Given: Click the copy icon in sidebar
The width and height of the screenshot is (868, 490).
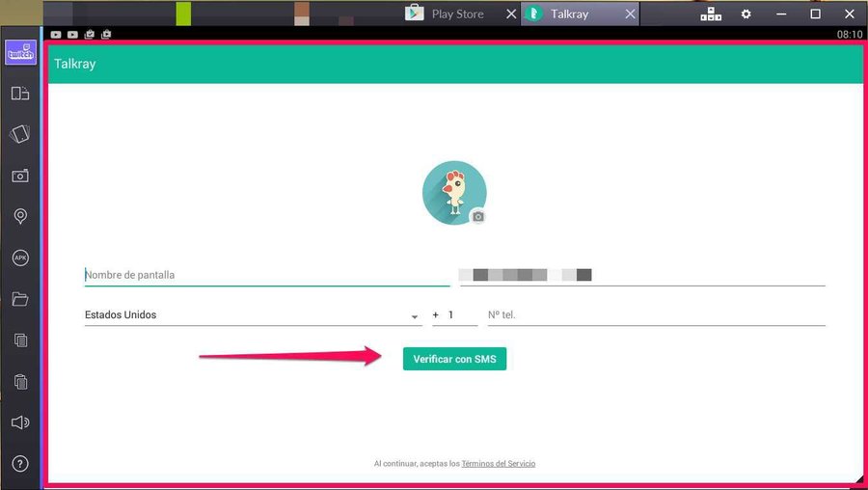Looking at the screenshot, I should click(x=20, y=340).
